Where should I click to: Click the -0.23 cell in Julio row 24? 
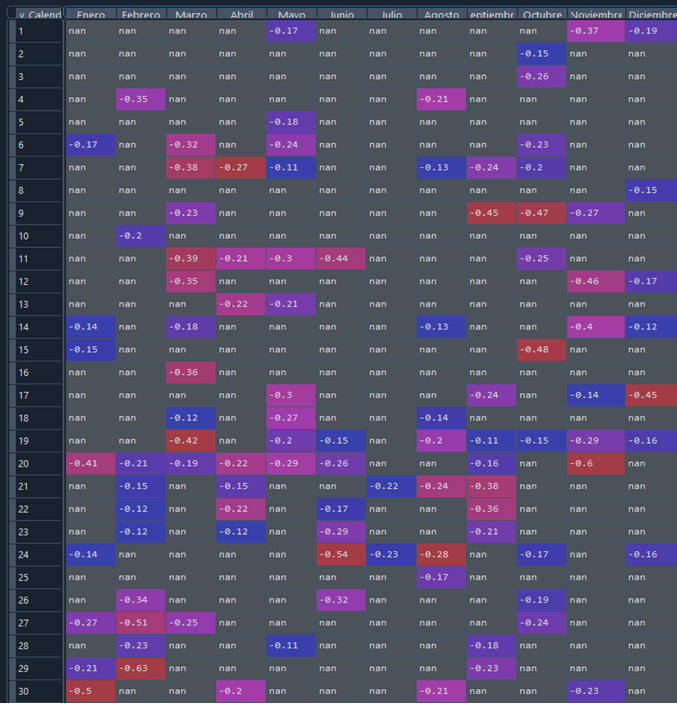[x=391, y=554]
